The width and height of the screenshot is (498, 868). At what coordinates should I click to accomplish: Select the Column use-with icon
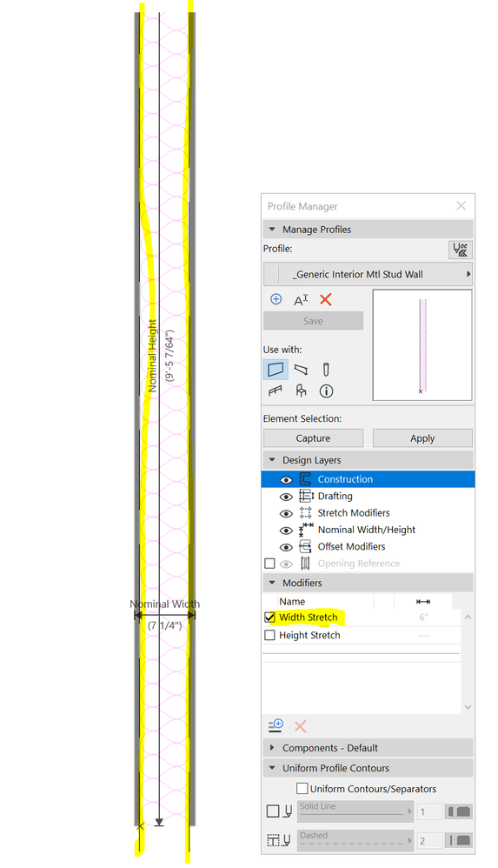click(326, 370)
